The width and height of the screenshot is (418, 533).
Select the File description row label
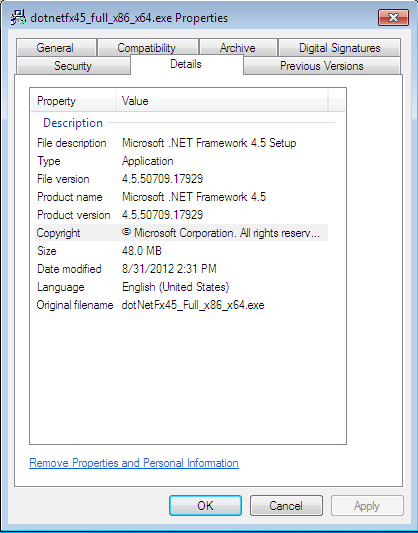point(72,143)
